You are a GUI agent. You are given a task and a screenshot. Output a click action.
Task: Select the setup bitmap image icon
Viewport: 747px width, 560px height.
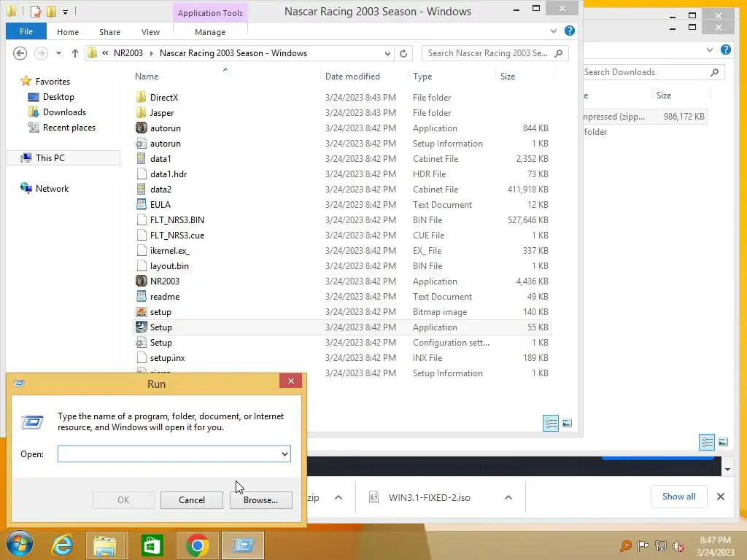(x=141, y=312)
